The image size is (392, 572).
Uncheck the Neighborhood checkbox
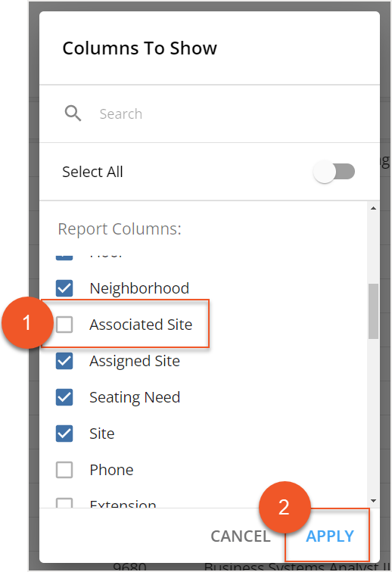64,288
